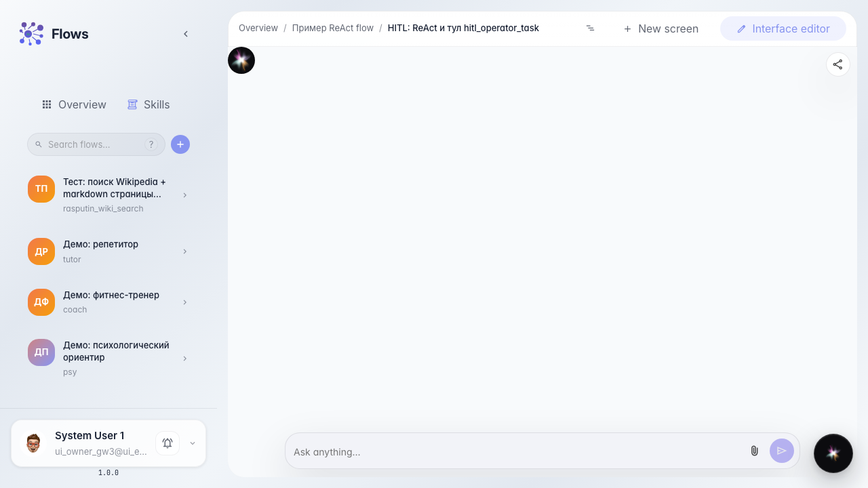The height and width of the screenshot is (488, 868).
Task: Select the Демо: репетитор flow title
Action: 100,245
